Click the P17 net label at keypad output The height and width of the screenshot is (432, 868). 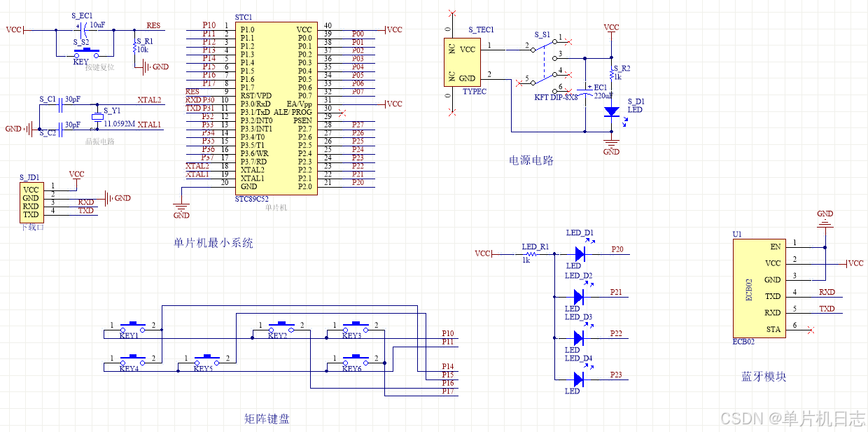pyautogui.click(x=448, y=391)
